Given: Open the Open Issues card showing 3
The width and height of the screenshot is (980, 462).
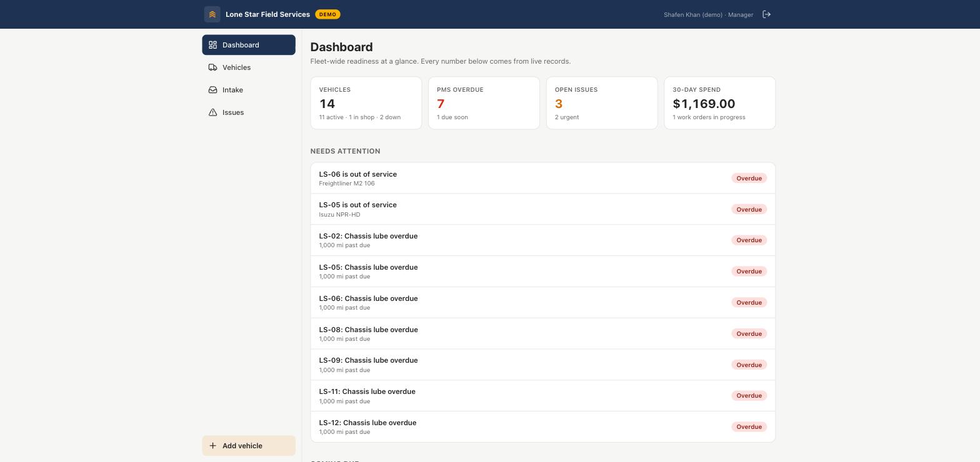Looking at the screenshot, I should pos(602,103).
